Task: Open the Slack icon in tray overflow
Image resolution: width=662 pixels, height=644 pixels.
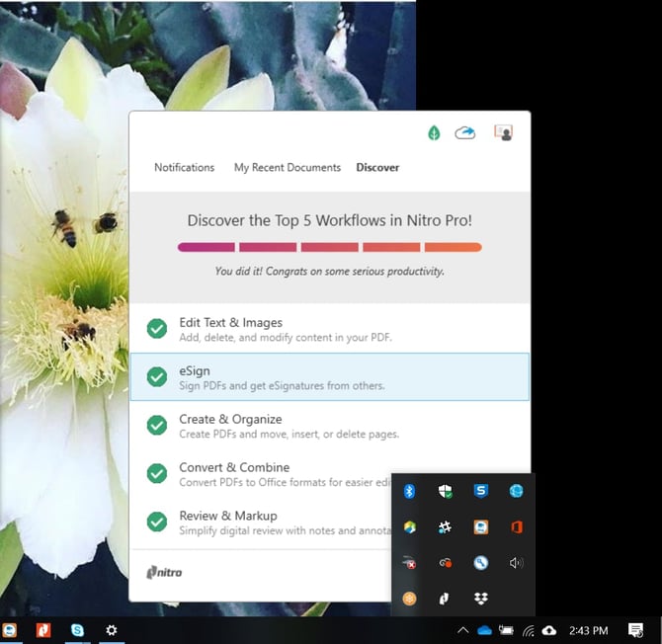Action: (x=445, y=527)
